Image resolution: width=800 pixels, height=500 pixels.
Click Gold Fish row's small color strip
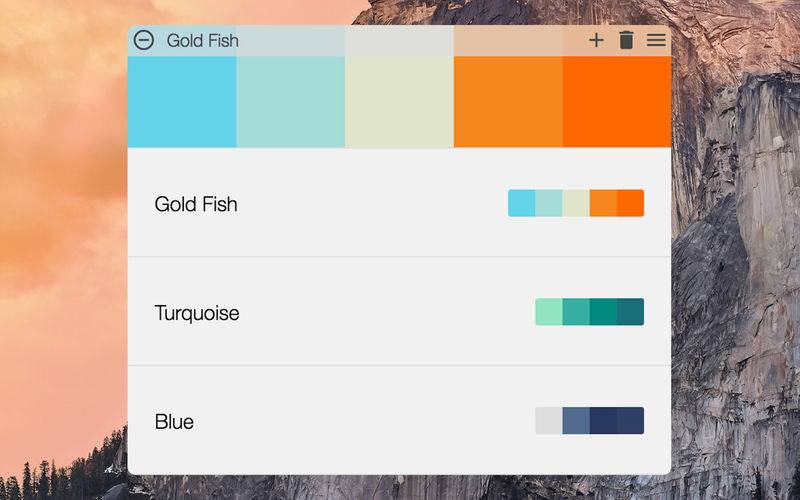click(x=576, y=203)
